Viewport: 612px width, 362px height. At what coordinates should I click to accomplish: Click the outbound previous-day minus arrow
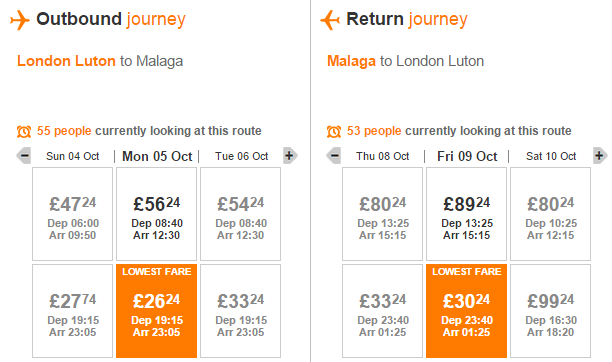point(24,156)
